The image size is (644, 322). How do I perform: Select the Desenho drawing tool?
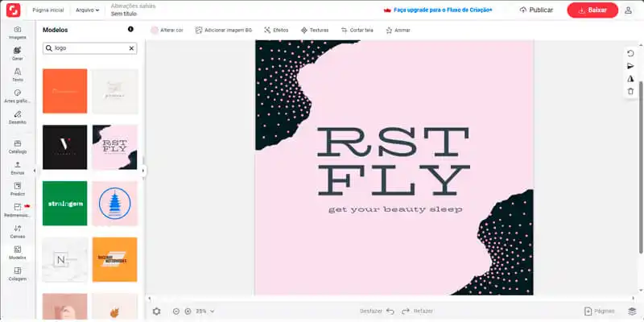tap(17, 118)
